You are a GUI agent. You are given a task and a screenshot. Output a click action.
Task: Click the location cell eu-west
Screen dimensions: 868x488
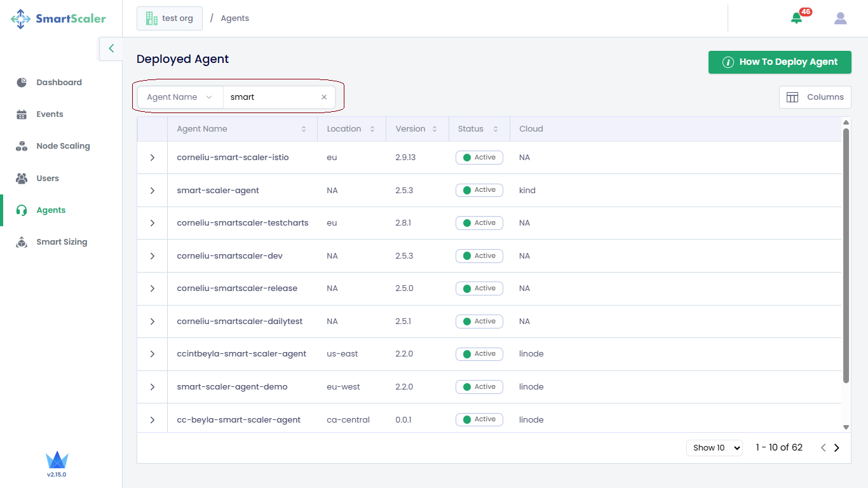click(x=343, y=387)
